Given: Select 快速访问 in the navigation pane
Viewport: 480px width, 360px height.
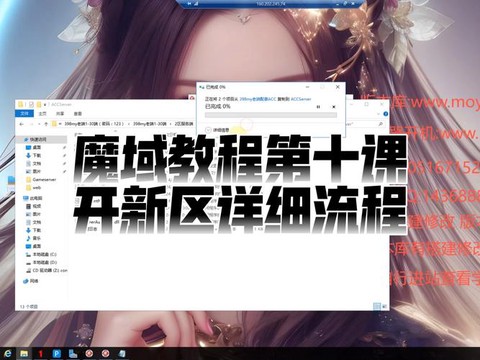Looking at the screenshot, I should (x=37, y=139).
